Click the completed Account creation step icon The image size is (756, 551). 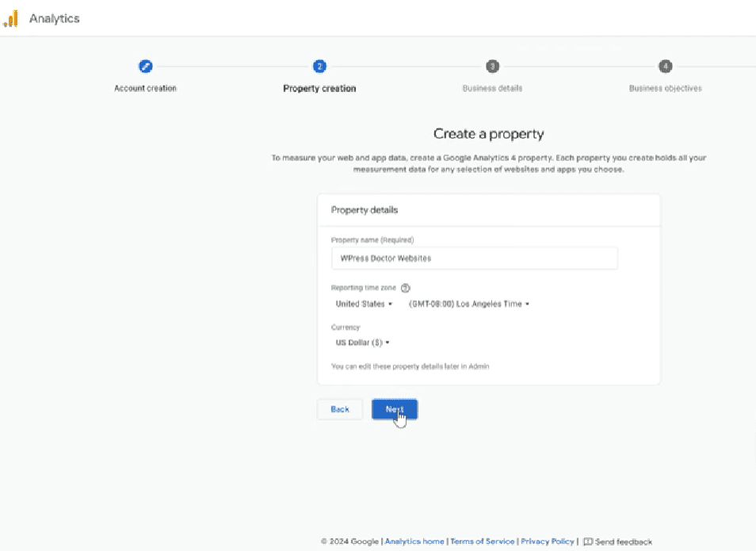point(145,67)
